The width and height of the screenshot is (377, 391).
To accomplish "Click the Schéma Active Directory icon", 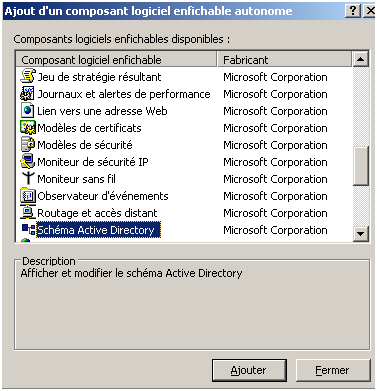I will point(28,230).
